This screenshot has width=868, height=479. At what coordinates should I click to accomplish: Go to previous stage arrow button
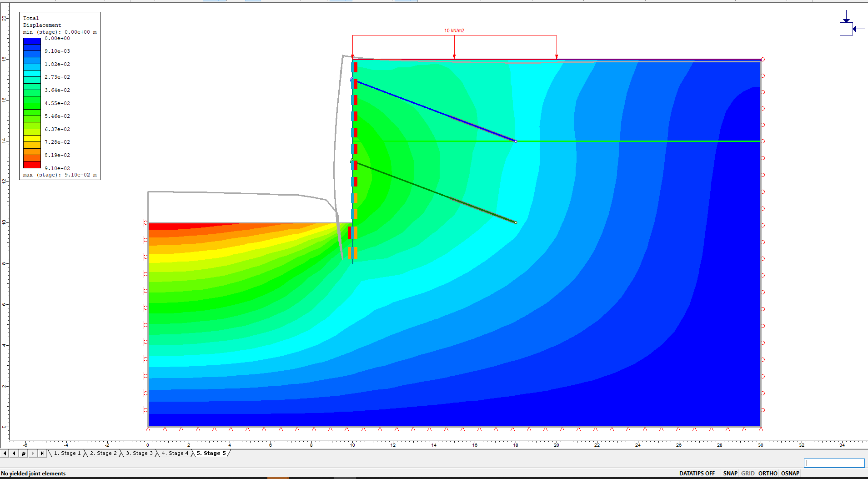tap(14, 453)
